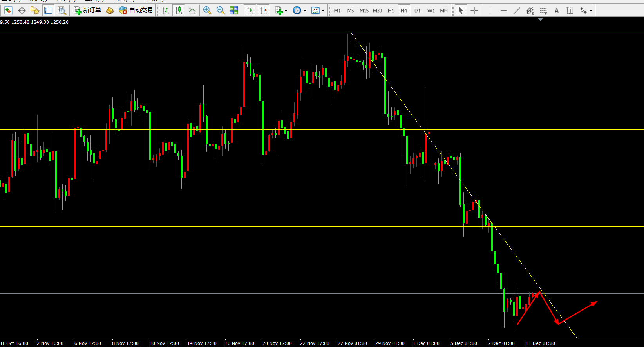Viewport: 644px width, 347px height.
Task: Click the 27 Nov 01:00 time label
Action: click(352, 343)
